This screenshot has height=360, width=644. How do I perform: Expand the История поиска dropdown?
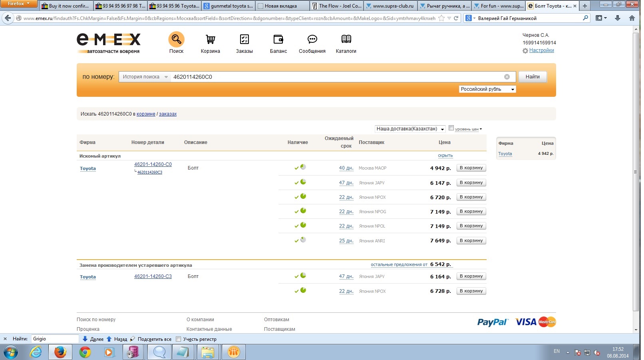[x=145, y=77]
